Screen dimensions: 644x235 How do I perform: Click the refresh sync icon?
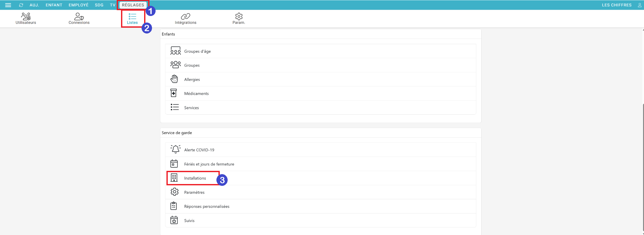pos(21,5)
